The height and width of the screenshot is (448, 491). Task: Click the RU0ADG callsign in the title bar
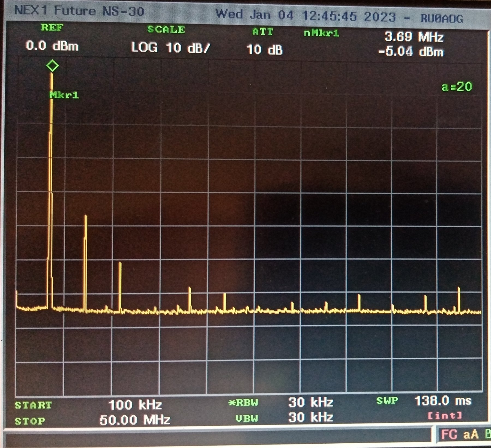[x=442, y=19]
